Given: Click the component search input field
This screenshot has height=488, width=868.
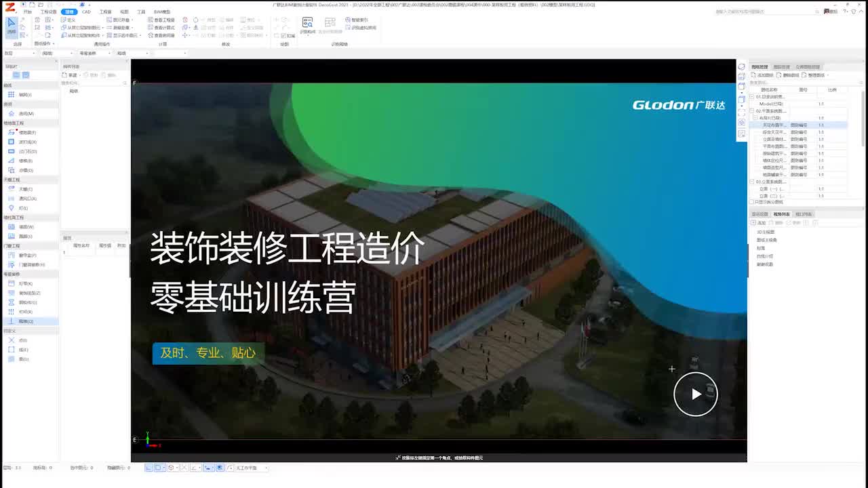Looking at the screenshot, I should point(94,83).
